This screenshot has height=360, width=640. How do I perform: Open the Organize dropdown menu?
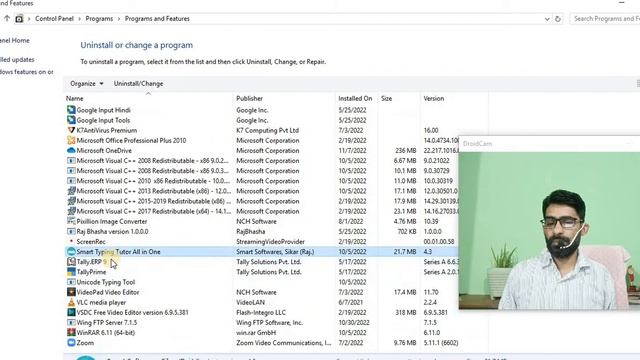pyautogui.click(x=87, y=83)
